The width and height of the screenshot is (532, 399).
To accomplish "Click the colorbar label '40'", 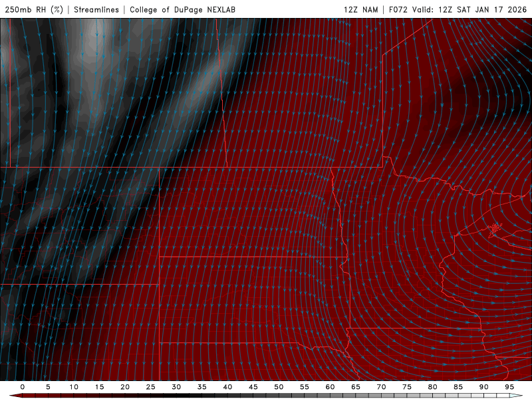I will click(227, 387).
